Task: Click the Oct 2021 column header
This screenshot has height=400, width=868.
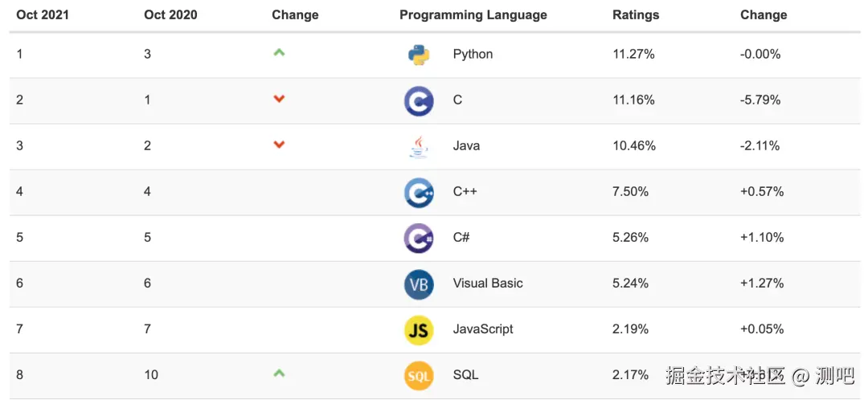Action: [x=43, y=15]
